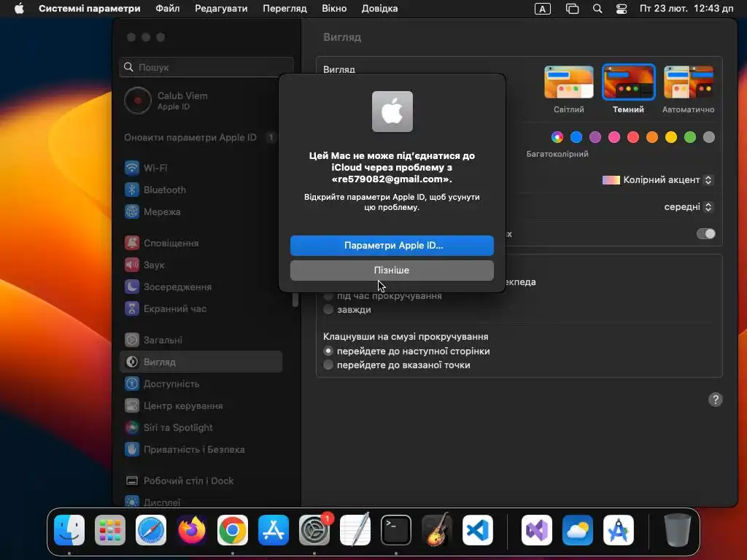This screenshot has height=560, width=747.
Task: Choose the blue accent color
Action: [x=576, y=137]
